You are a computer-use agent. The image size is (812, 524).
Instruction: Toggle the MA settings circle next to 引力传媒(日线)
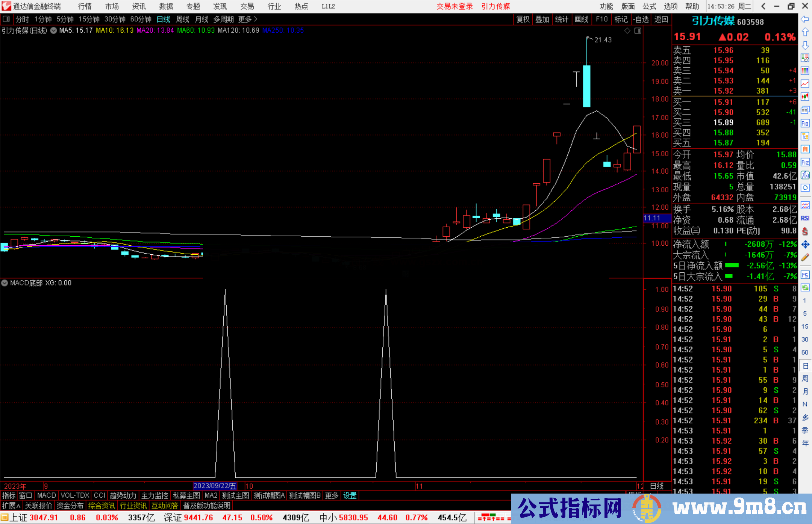[x=54, y=30]
